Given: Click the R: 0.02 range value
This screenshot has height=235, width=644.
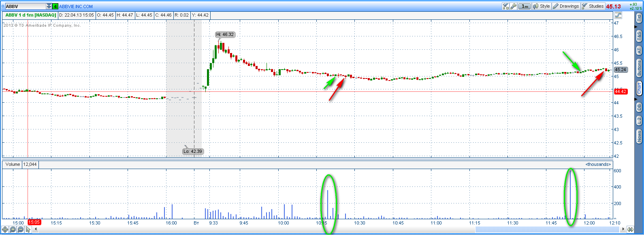Looking at the screenshot, I should 181,15.
